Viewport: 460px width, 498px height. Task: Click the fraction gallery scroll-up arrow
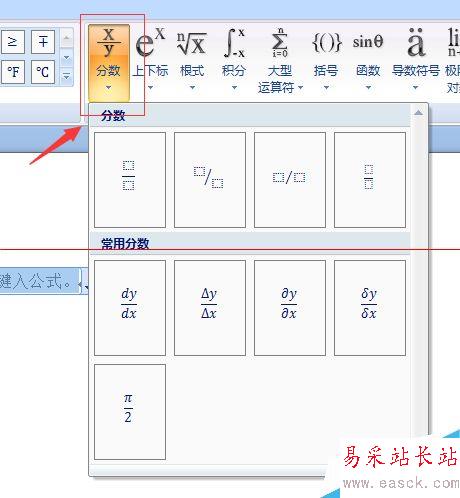click(419, 113)
